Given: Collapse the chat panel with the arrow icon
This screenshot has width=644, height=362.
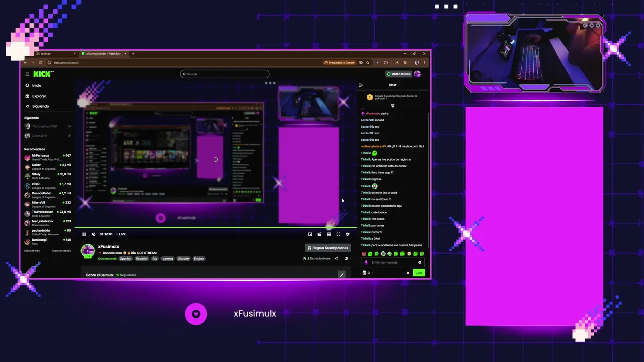Looking at the screenshot, I should pyautogui.click(x=361, y=85).
